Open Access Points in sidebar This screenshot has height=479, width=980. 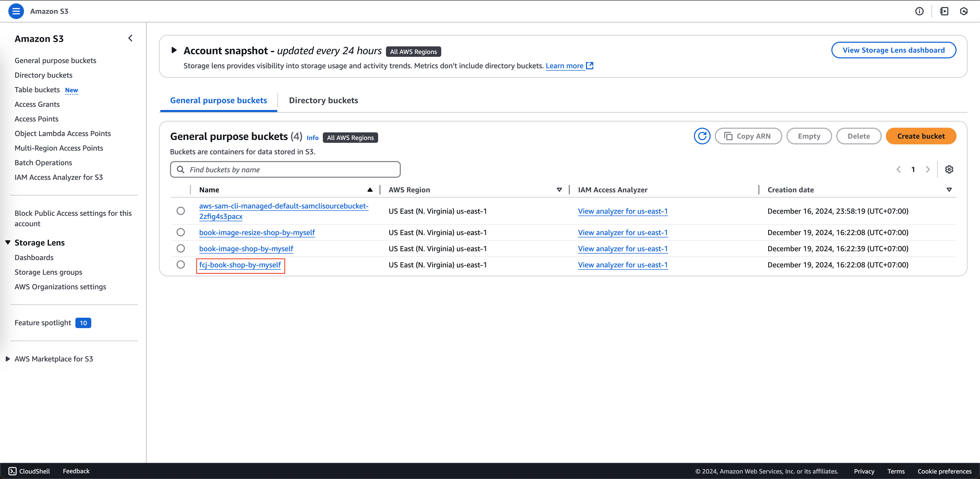37,119
